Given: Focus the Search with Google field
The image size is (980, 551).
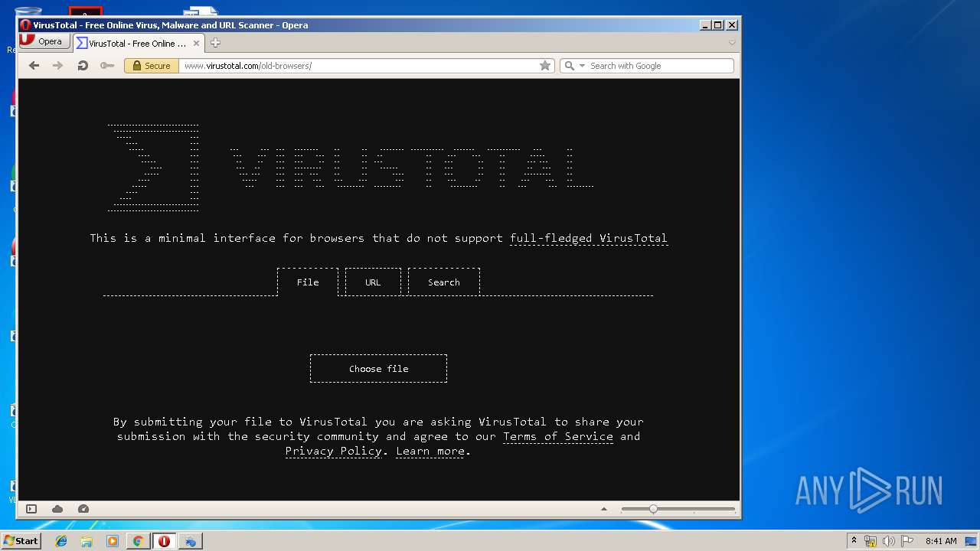Looking at the screenshot, I should [x=660, y=66].
